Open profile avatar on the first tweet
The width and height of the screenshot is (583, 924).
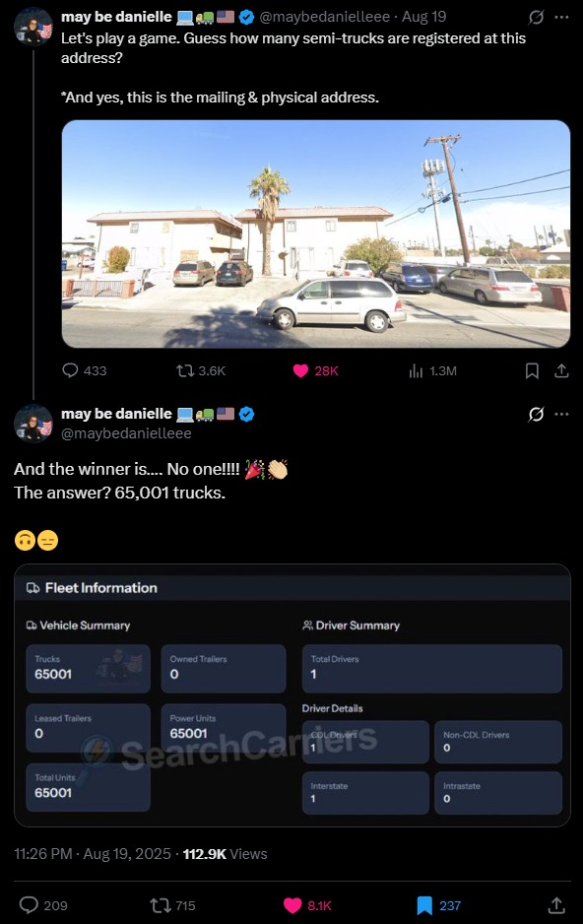[x=33, y=26]
